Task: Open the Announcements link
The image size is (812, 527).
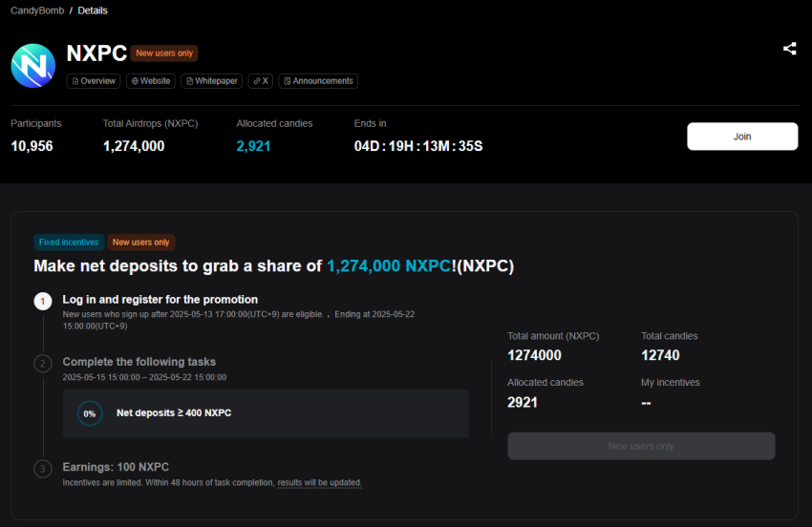Action: point(318,81)
